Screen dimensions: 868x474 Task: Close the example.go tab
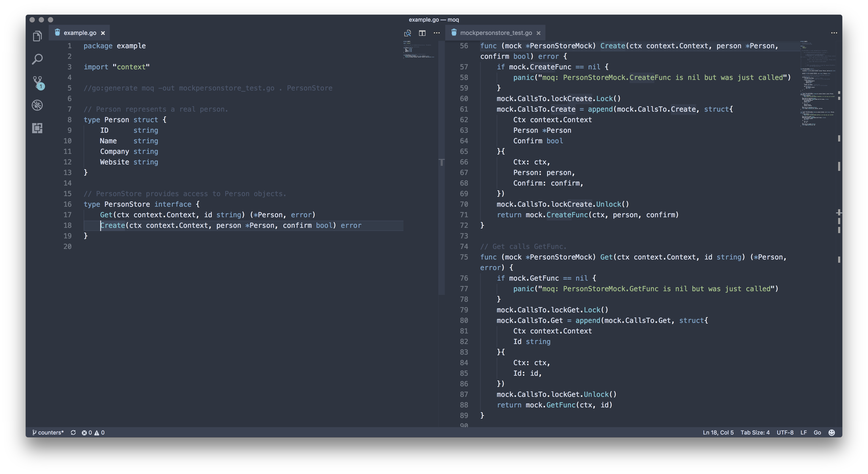point(103,33)
